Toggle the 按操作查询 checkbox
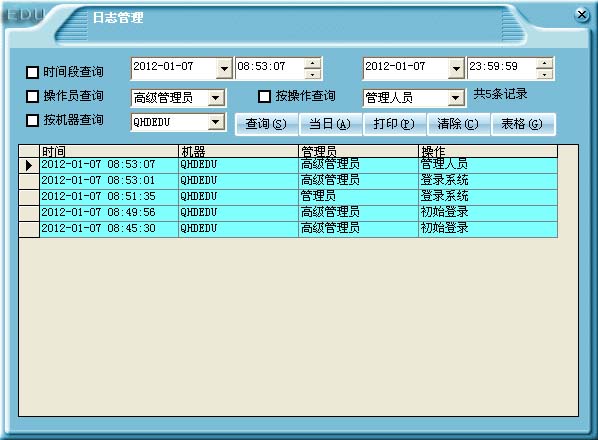Screen dimensions: 598x440 pos(265,96)
